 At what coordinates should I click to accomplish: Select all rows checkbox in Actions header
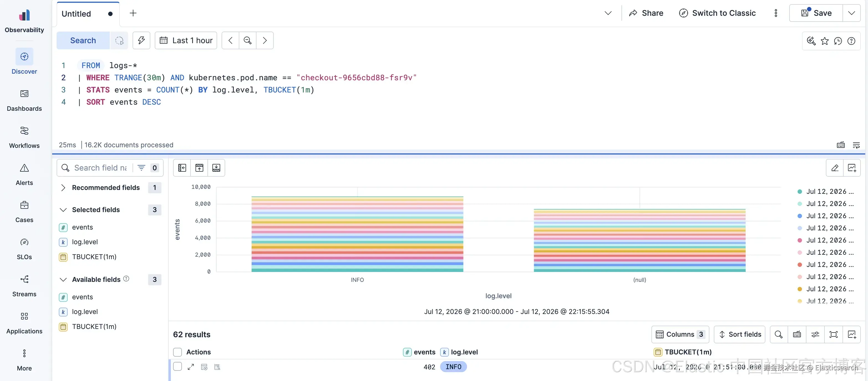point(177,352)
